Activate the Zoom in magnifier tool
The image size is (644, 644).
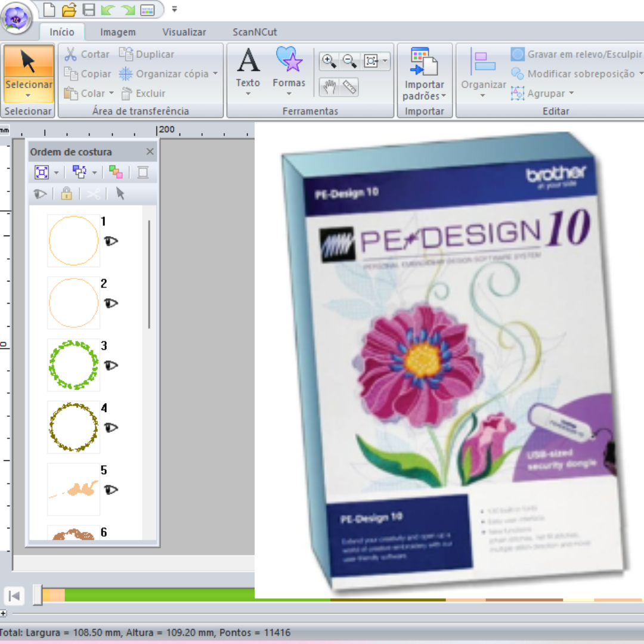329,61
